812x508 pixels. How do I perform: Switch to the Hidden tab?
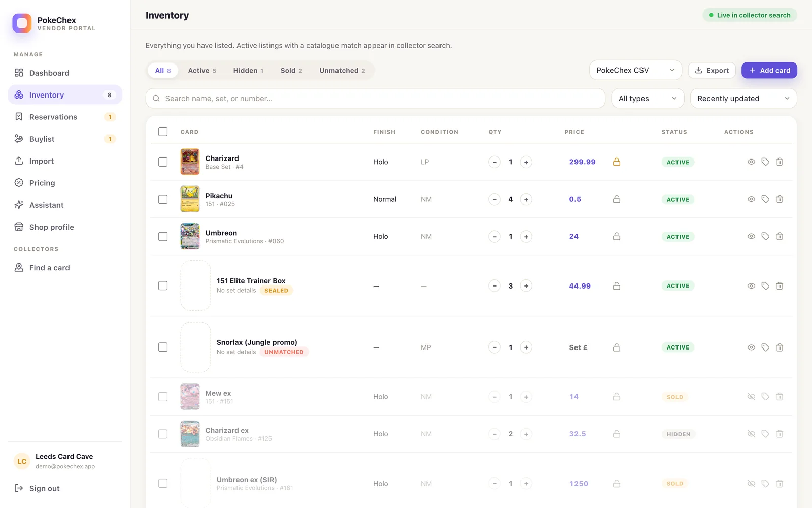pyautogui.click(x=248, y=71)
